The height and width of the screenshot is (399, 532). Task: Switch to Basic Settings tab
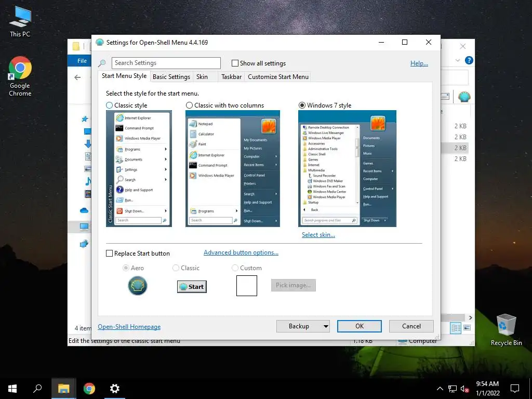tap(171, 77)
